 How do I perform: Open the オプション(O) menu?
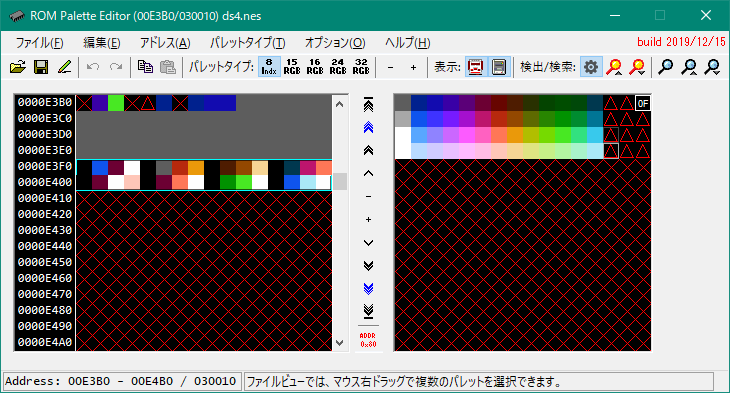(335, 43)
